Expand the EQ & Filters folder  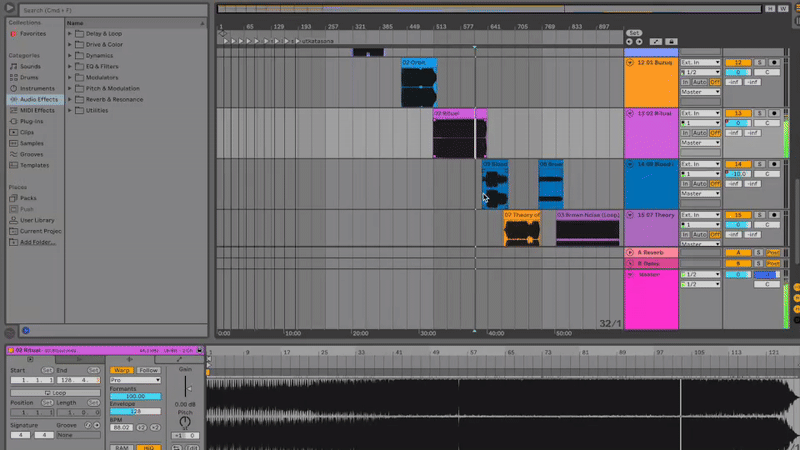(x=70, y=66)
